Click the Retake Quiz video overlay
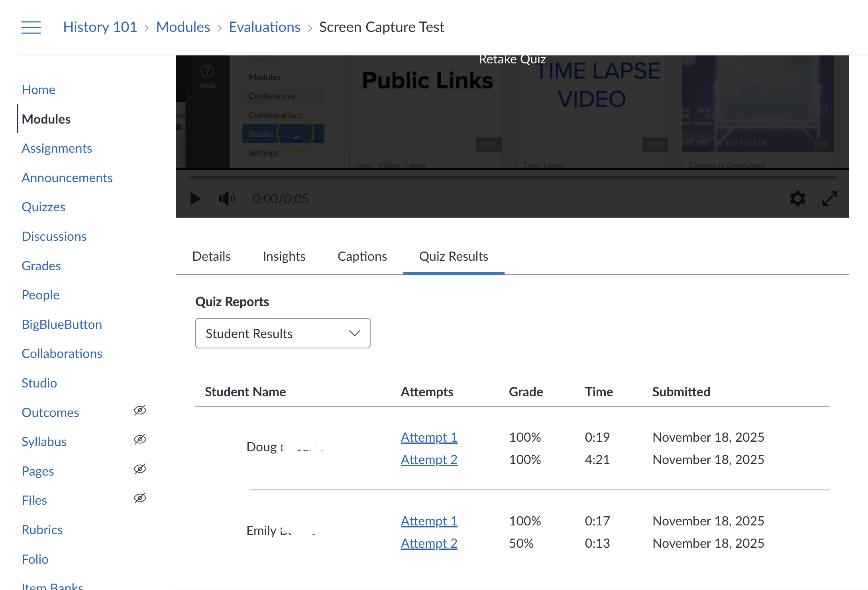This screenshot has width=868, height=590. (x=512, y=60)
